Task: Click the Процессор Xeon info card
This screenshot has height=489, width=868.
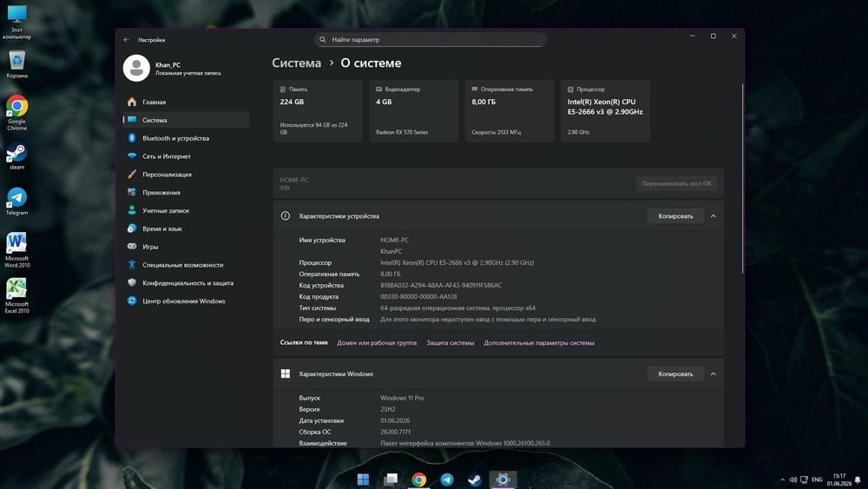Action: (x=605, y=111)
